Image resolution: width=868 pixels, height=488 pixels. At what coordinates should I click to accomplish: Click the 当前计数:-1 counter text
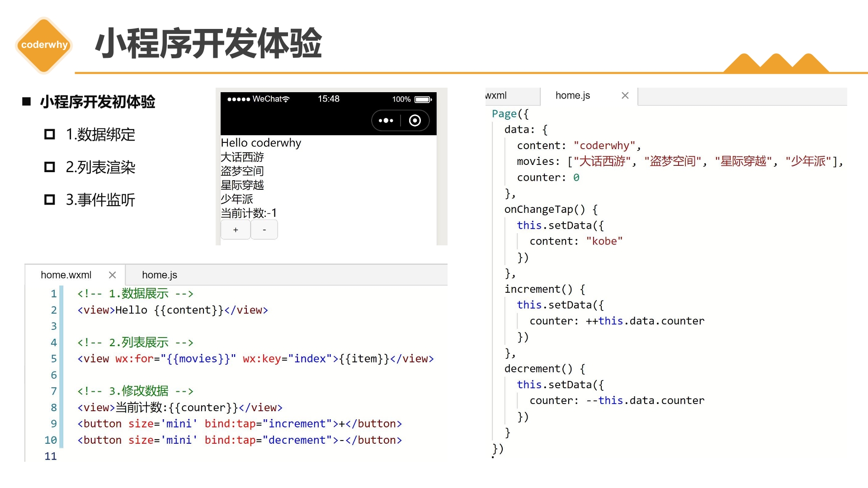(249, 213)
